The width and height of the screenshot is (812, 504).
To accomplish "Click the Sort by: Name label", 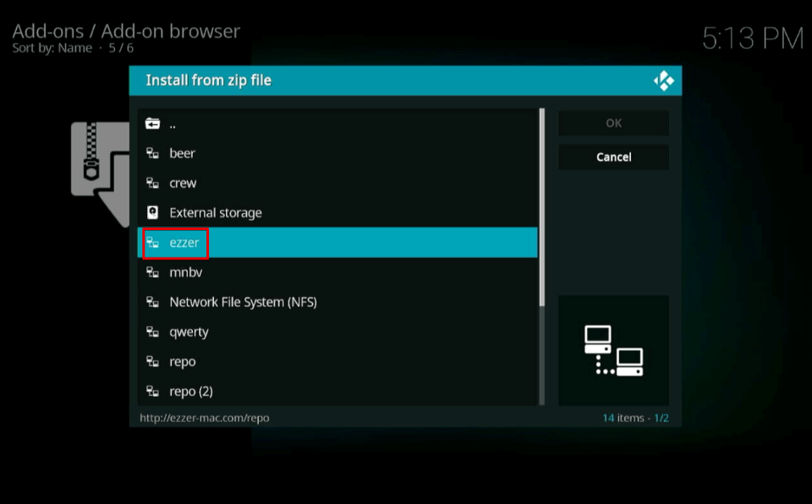I will click(52, 48).
